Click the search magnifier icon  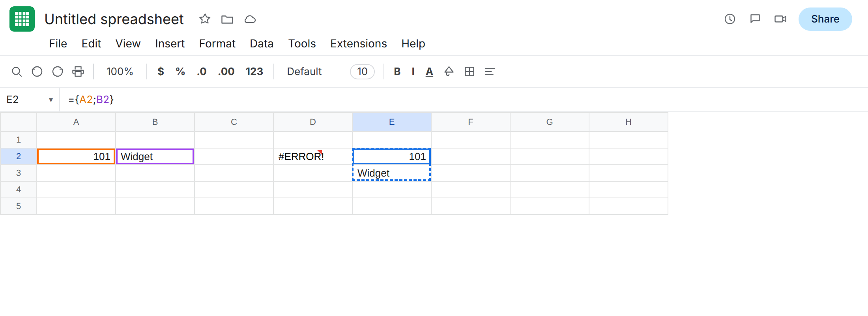[x=17, y=71]
